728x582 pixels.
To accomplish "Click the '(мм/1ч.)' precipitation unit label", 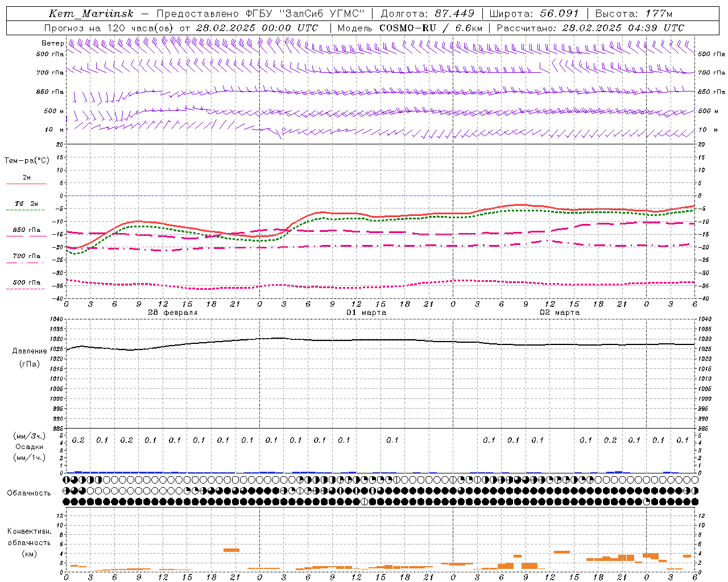I will tap(30, 458).
